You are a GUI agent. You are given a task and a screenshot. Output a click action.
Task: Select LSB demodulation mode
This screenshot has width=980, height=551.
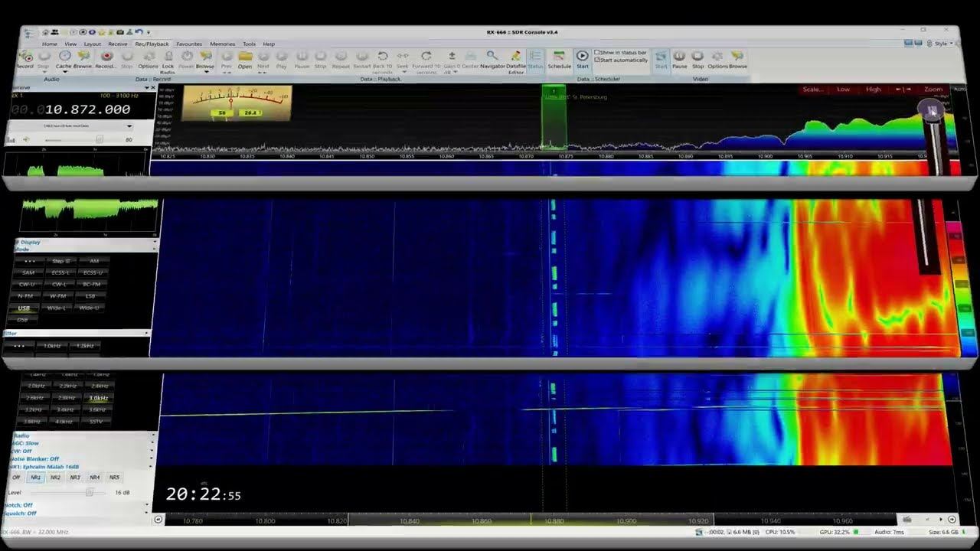[x=90, y=296]
